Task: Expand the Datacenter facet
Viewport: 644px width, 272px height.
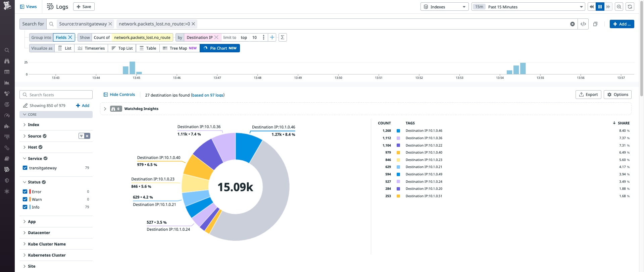Action: point(39,233)
